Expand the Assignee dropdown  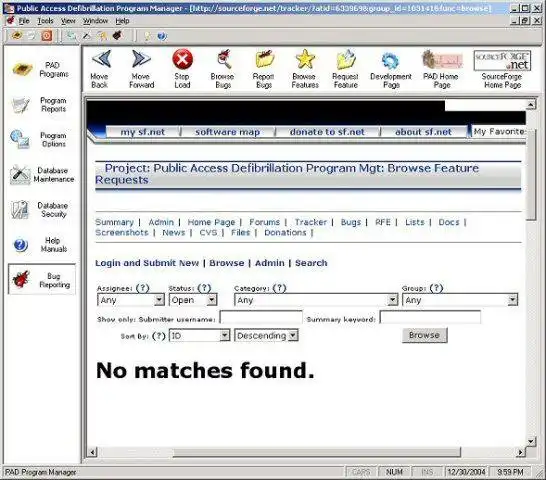coord(159,300)
